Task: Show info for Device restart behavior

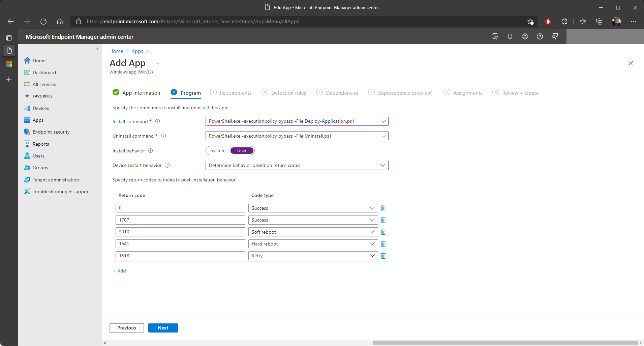Action: [x=167, y=165]
